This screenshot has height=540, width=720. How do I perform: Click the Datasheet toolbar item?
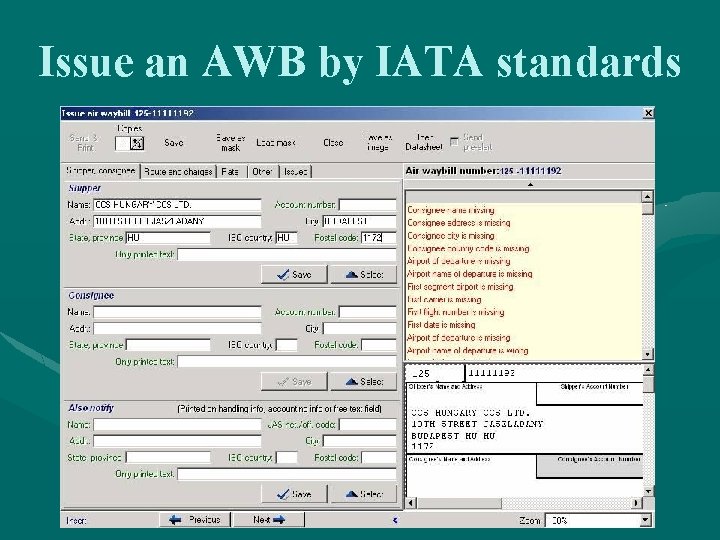tap(424, 142)
